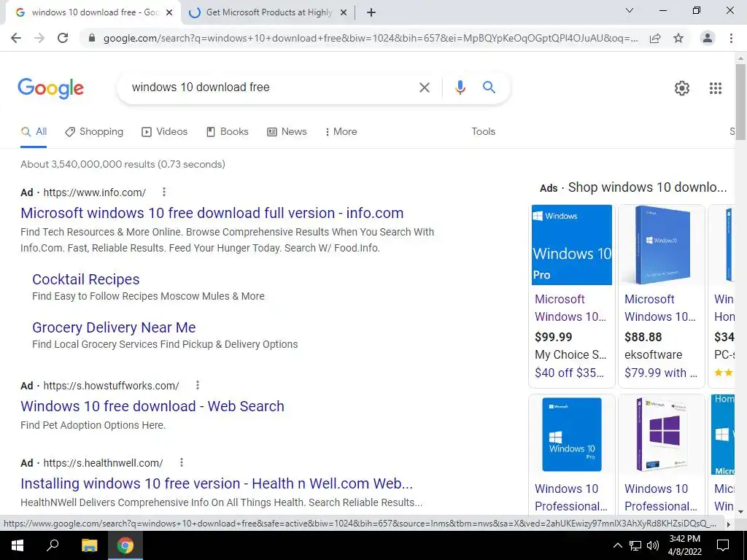Open the purple Windows 10 Professional box image

[661, 435]
